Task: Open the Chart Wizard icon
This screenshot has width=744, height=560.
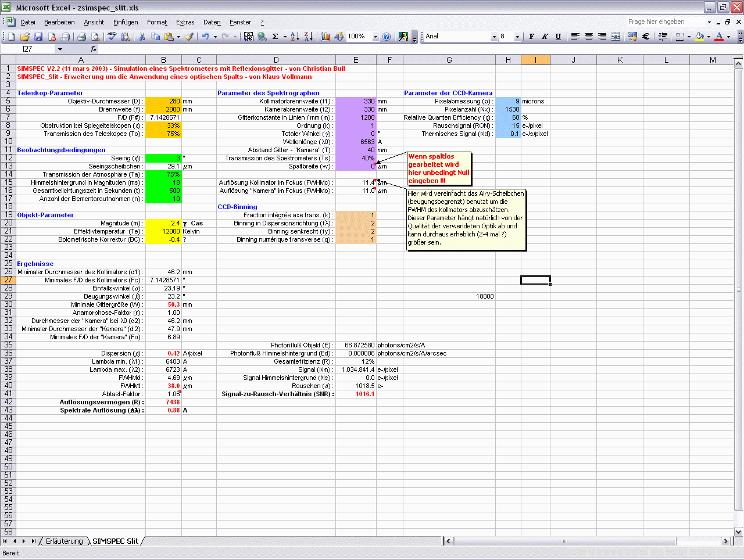Action: (x=325, y=37)
